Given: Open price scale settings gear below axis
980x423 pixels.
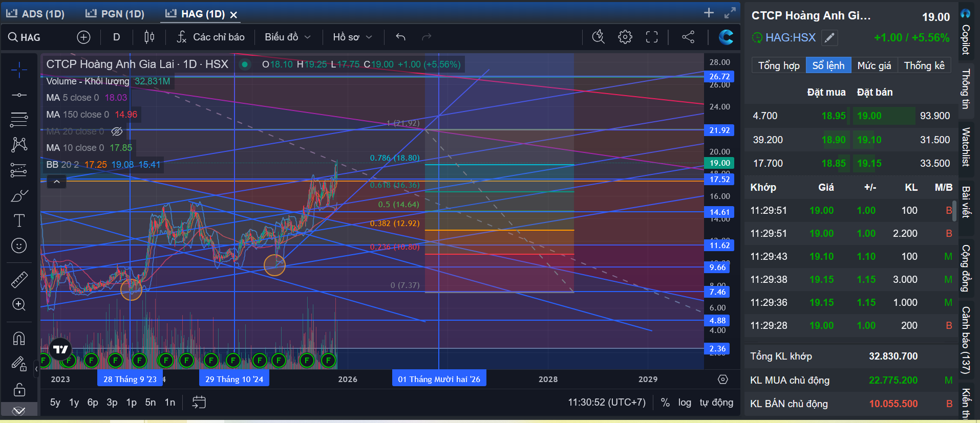Looking at the screenshot, I should coord(723,380).
